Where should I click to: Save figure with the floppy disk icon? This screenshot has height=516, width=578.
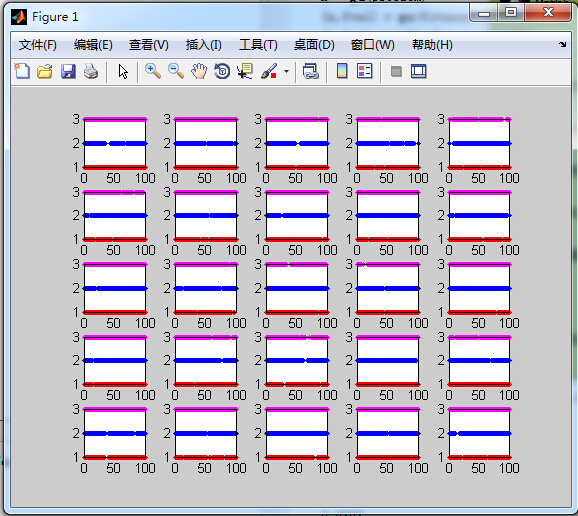pos(68,71)
